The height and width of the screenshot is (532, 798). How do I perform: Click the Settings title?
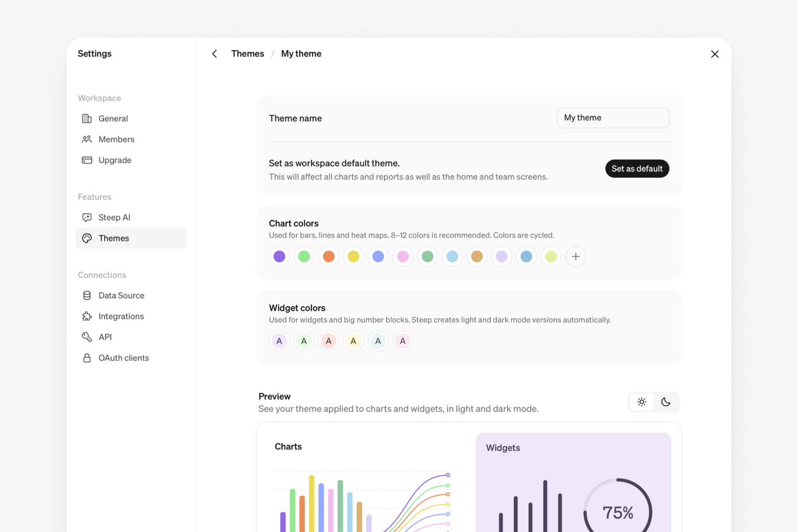click(95, 54)
